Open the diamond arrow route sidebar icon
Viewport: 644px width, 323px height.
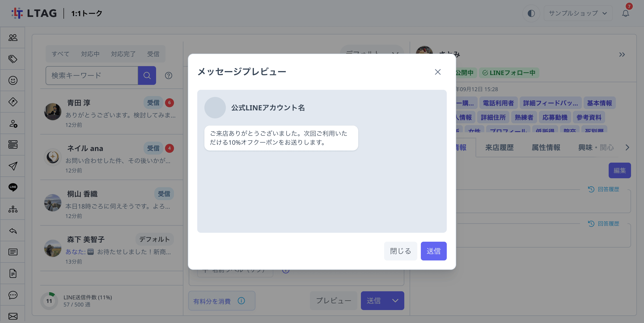13,102
